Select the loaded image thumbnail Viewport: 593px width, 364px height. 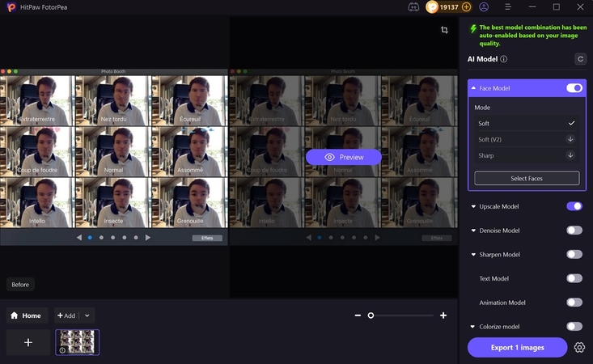click(78, 342)
